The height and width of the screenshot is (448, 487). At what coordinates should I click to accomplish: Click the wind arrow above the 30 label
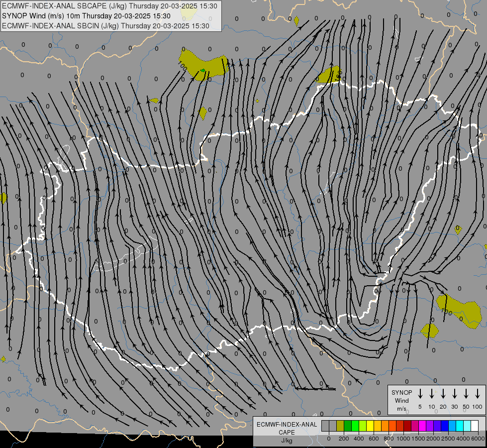point(454,394)
